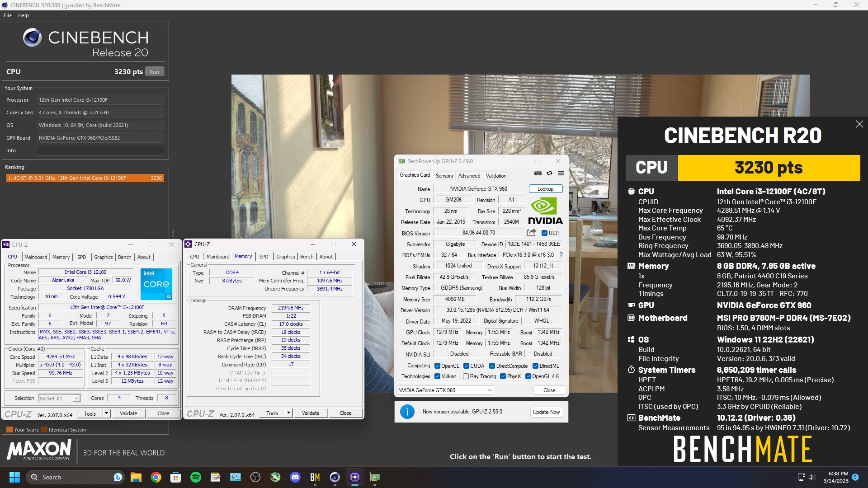This screenshot has width=868, height=488.
Task: Select ranking entry 4C/8T i3-12100F 3230
Action: 85,178
